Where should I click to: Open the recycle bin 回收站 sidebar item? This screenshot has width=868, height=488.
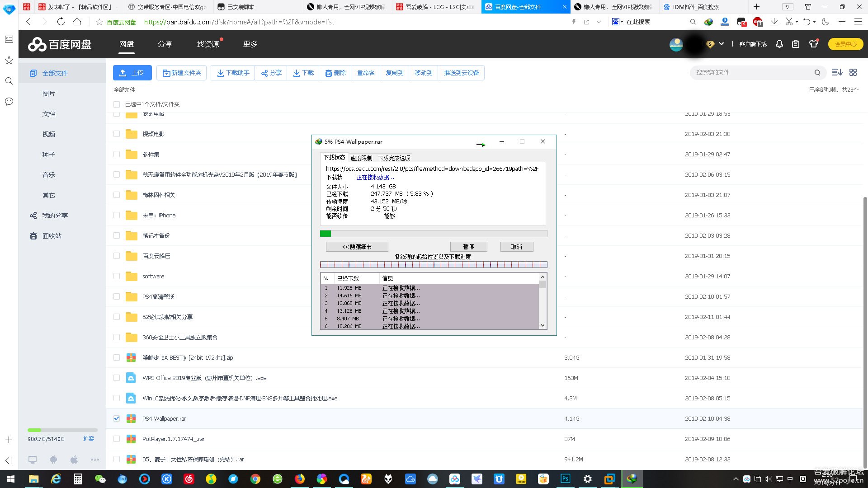[x=52, y=236]
